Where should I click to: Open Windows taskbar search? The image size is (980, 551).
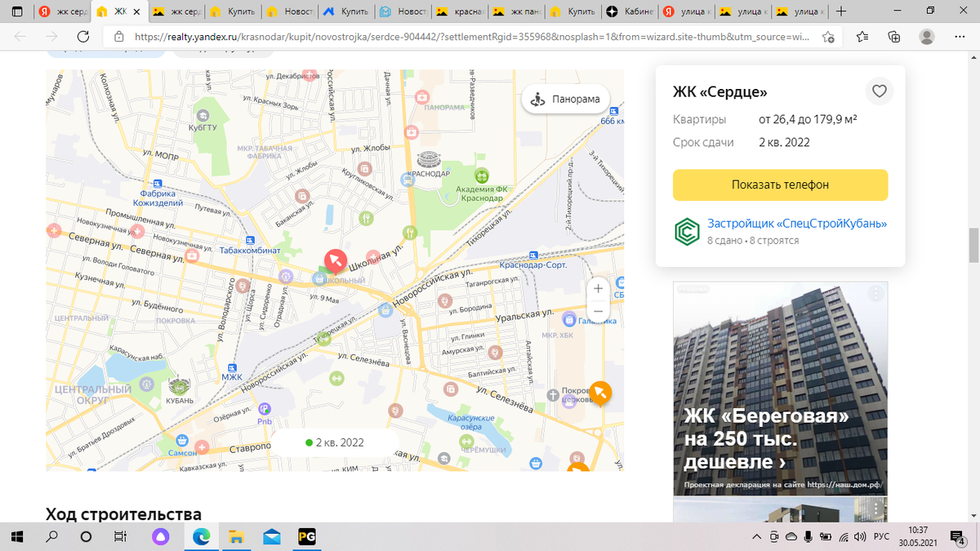pyautogui.click(x=52, y=537)
